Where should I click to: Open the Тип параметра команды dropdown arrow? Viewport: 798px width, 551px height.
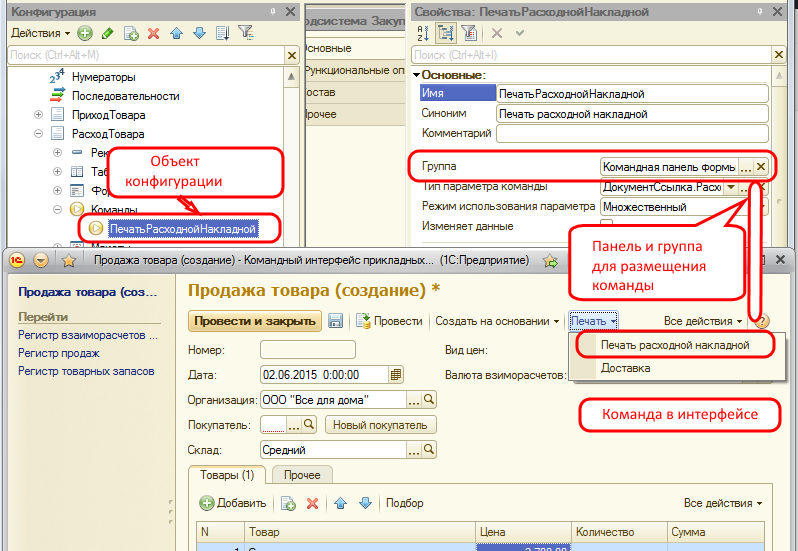730,187
